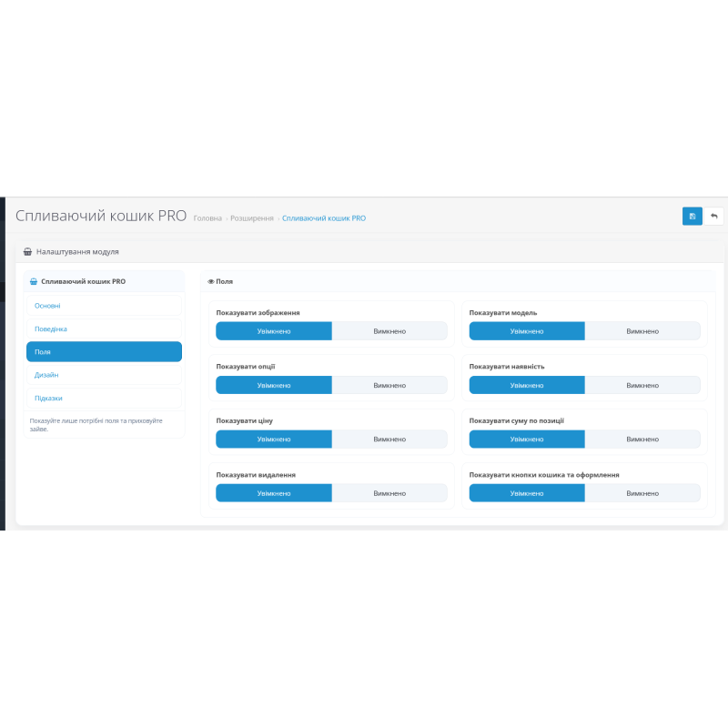Disable Показувати видалення with Вимкнено
728x728 pixels.
(x=389, y=493)
